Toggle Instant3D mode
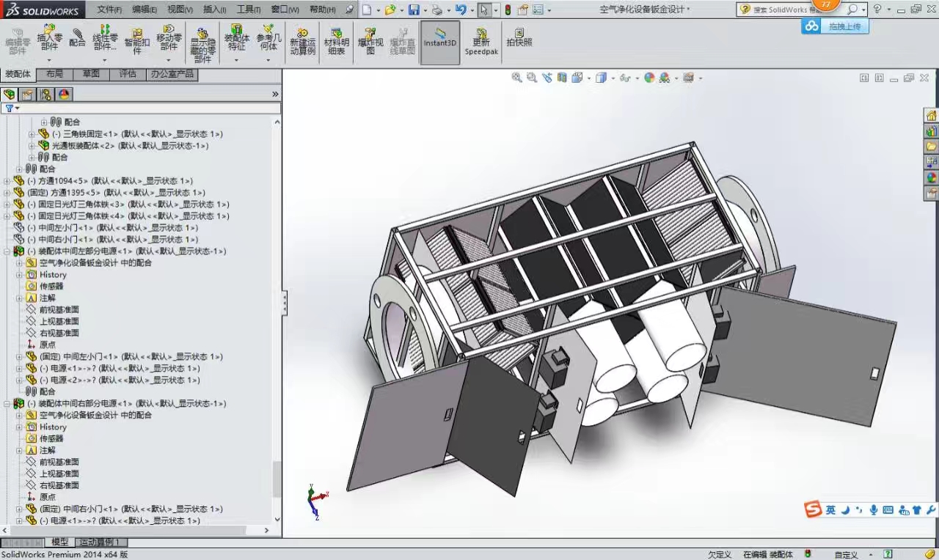This screenshot has height=560, width=939. click(440, 42)
